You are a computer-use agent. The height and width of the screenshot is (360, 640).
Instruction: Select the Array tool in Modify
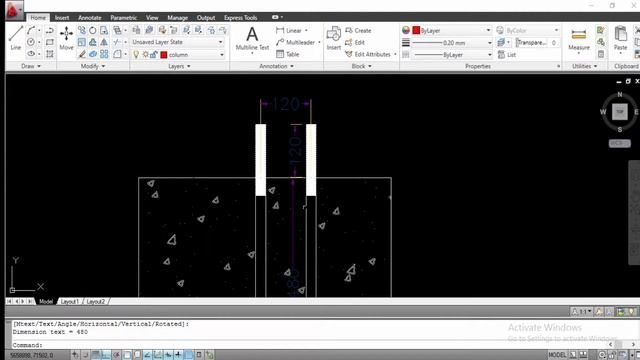104,54
